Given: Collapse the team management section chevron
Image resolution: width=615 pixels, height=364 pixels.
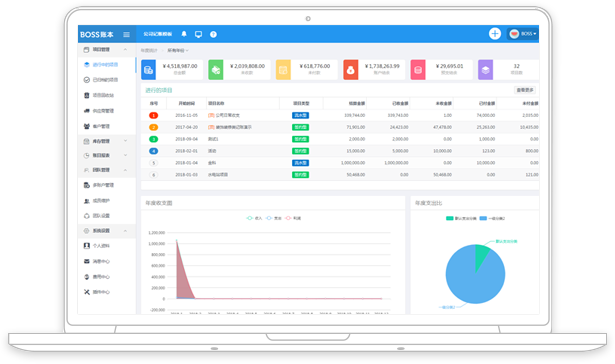Looking at the screenshot, I should (125, 170).
